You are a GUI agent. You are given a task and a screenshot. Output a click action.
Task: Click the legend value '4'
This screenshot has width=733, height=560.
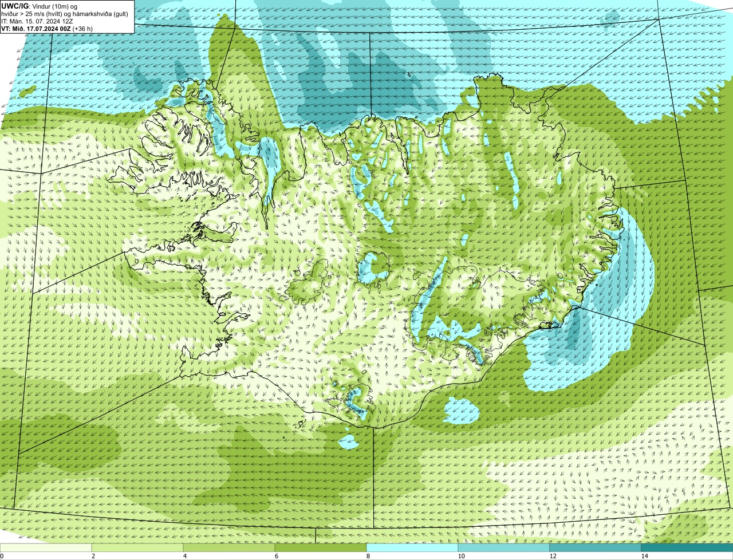pyautogui.click(x=185, y=556)
